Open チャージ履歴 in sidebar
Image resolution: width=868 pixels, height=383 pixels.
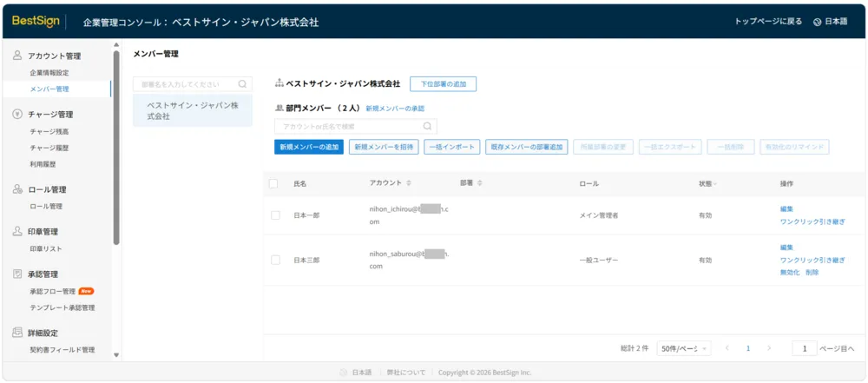coord(49,148)
